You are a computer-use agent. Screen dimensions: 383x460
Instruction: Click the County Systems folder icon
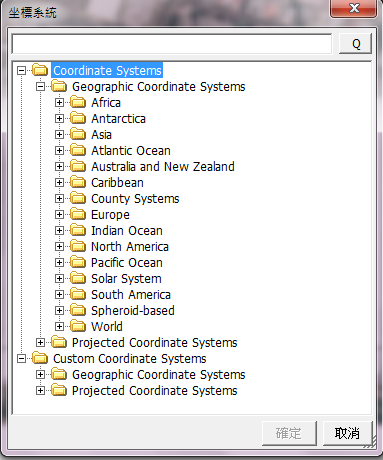(78, 198)
